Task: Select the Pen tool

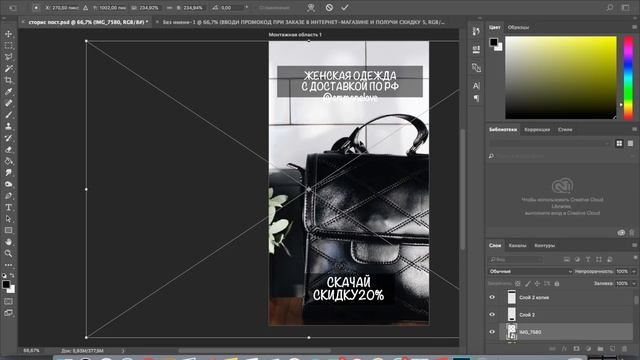Action: (x=9, y=196)
